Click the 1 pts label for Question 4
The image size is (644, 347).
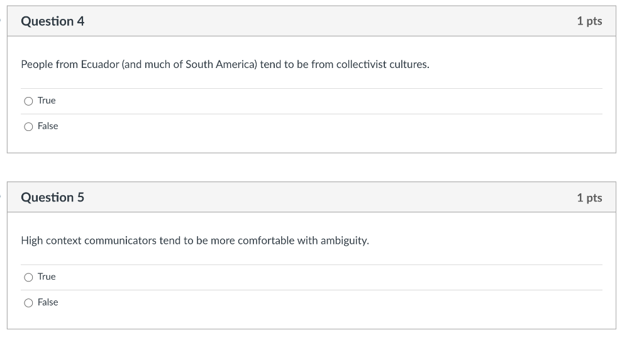point(589,21)
